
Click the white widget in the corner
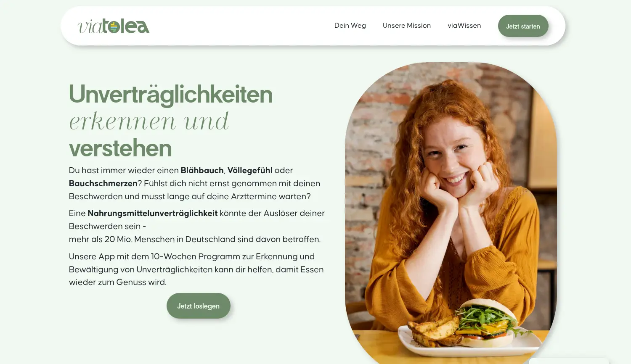pos(569,361)
